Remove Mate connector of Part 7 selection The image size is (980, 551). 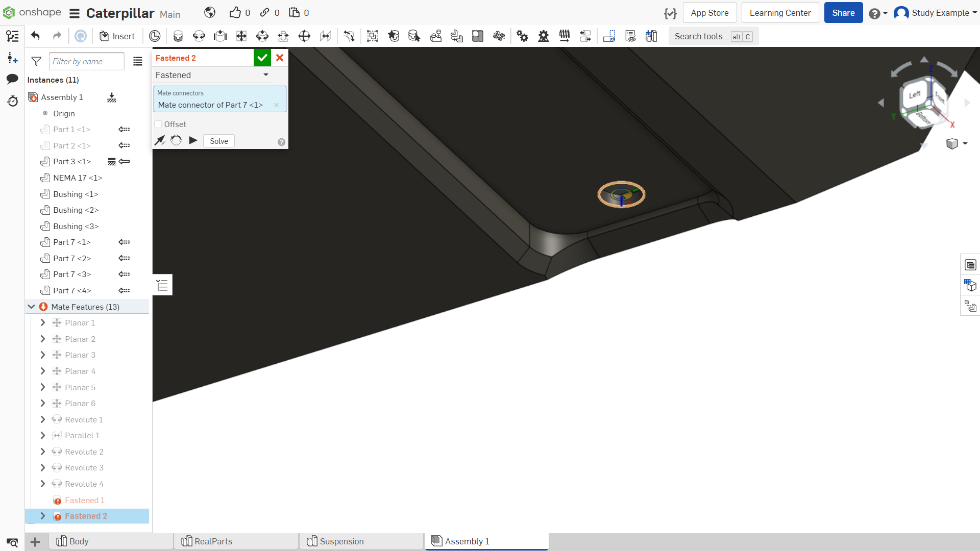(277, 105)
